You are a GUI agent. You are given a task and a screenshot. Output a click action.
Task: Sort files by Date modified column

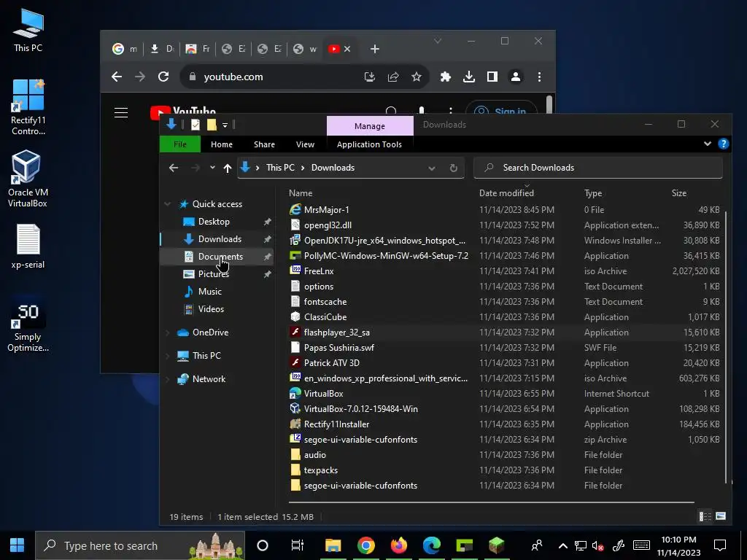(x=506, y=192)
